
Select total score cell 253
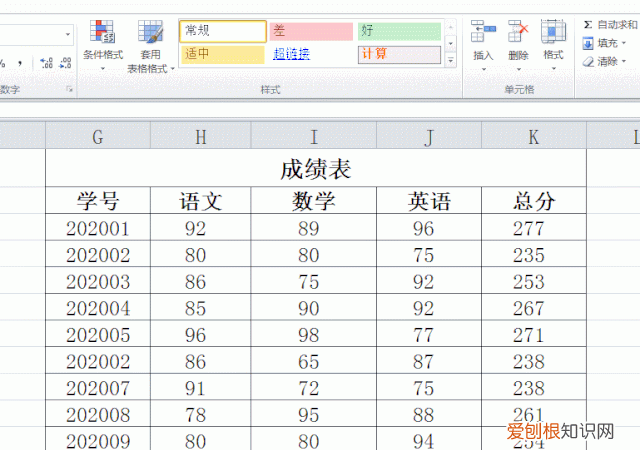point(534,281)
